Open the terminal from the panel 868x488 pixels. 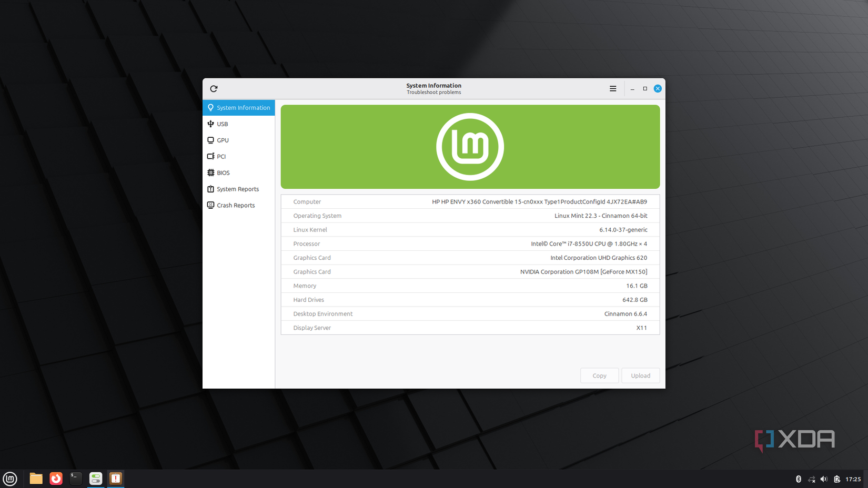tap(76, 479)
